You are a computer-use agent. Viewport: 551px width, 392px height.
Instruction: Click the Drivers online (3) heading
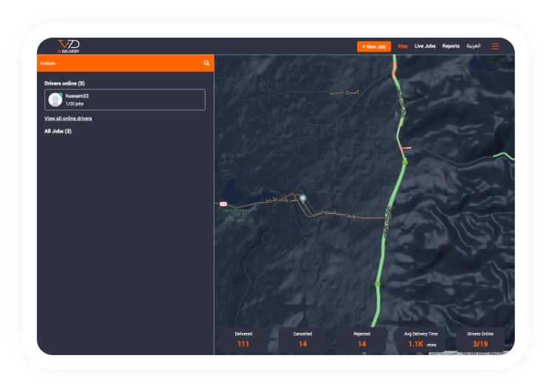tap(64, 84)
